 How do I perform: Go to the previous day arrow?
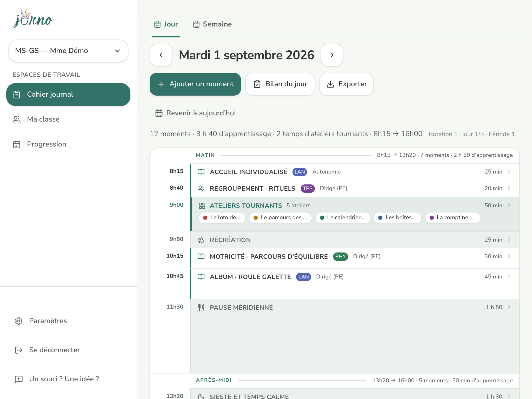pos(161,55)
